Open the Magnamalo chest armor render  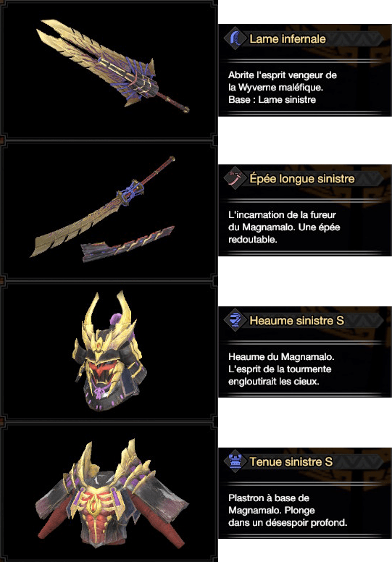click(112, 495)
